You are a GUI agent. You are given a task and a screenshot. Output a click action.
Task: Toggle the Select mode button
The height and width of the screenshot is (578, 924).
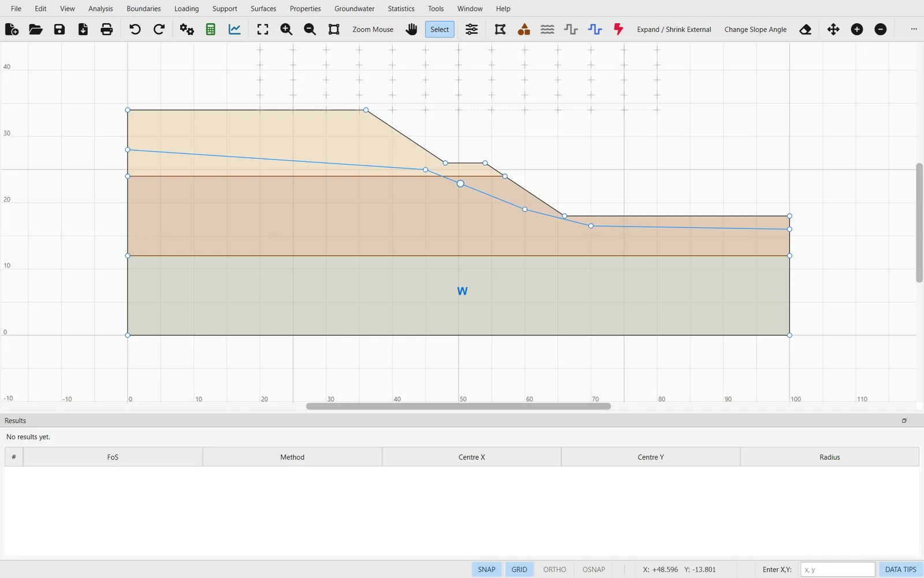point(439,29)
